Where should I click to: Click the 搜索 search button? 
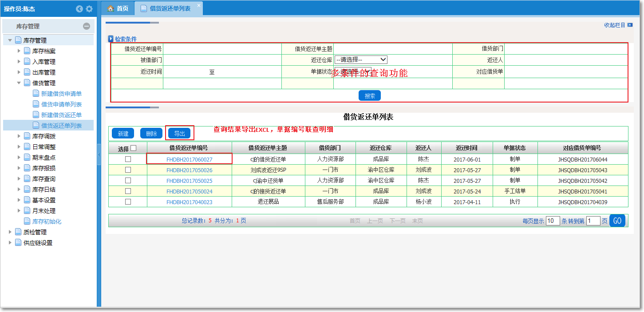point(369,95)
